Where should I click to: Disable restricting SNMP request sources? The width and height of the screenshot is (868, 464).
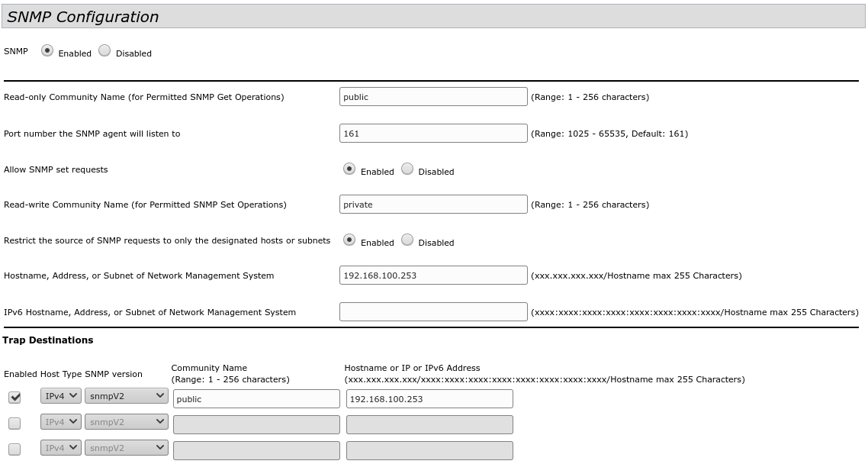tap(407, 240)
